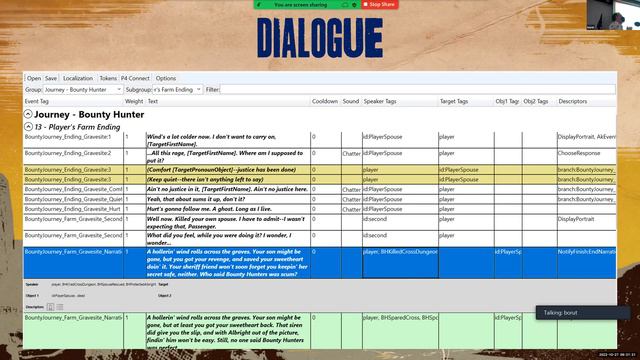Click the shield icon in sharing bar
Viewport: 640px width, 360px height.
[354, 5]
